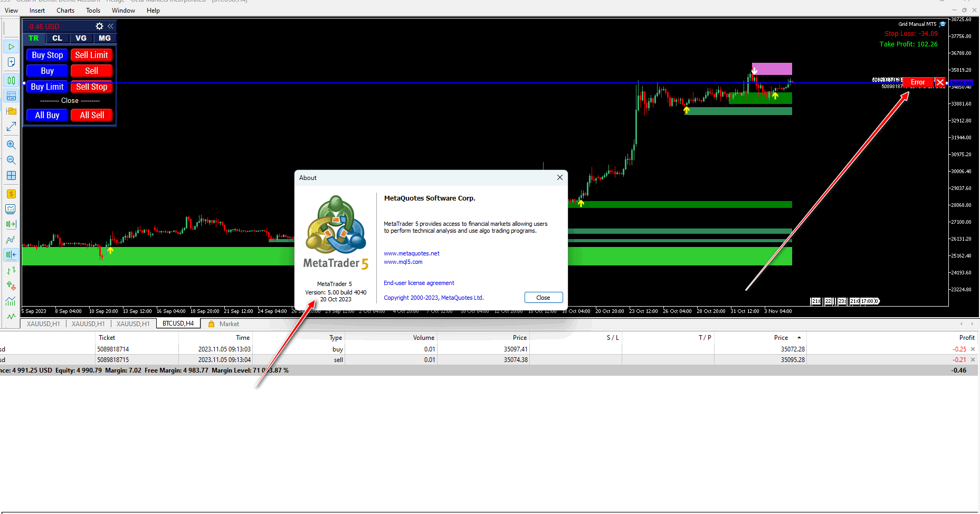The width and height of the screenshot is (980, 514).
Task: Create a new order using the plus document icon
Action: click(11, 62)
